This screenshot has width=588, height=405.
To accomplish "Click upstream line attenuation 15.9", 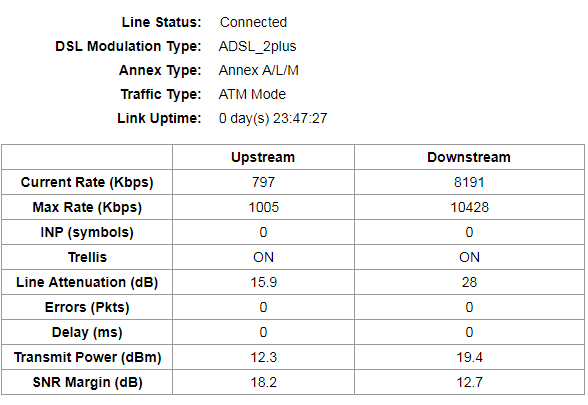I will point(264,282).
